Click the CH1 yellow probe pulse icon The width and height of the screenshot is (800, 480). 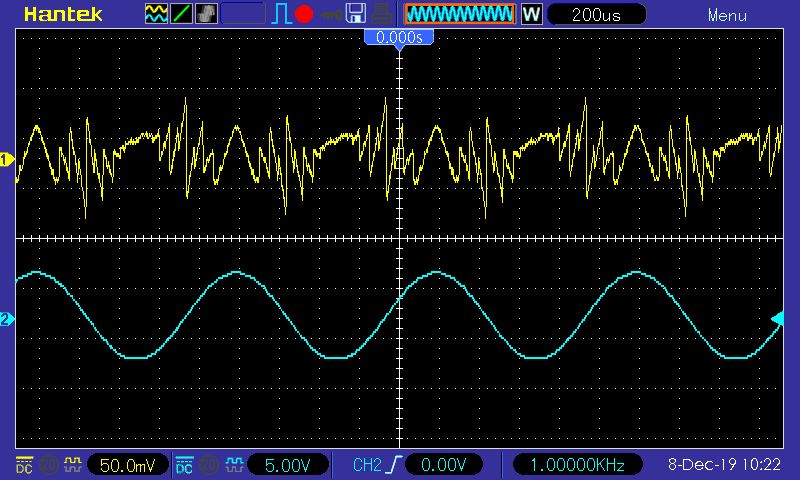tap(73, 464)
